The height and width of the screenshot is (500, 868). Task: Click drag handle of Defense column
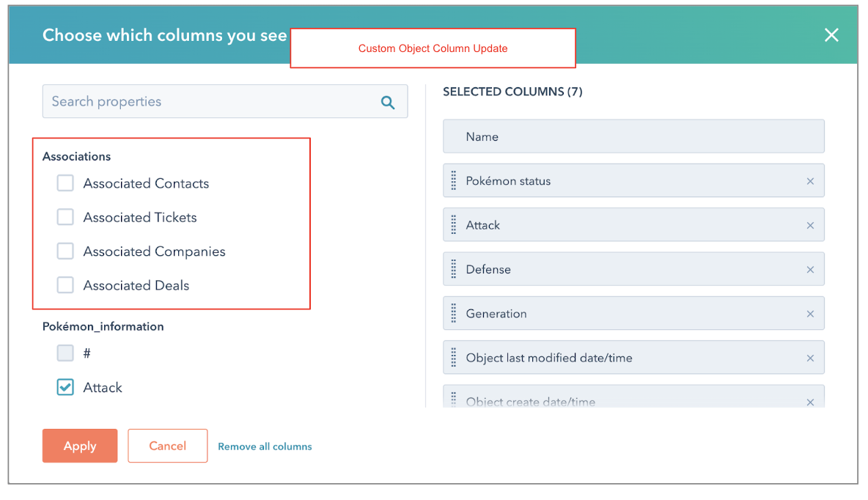(454, 269)
